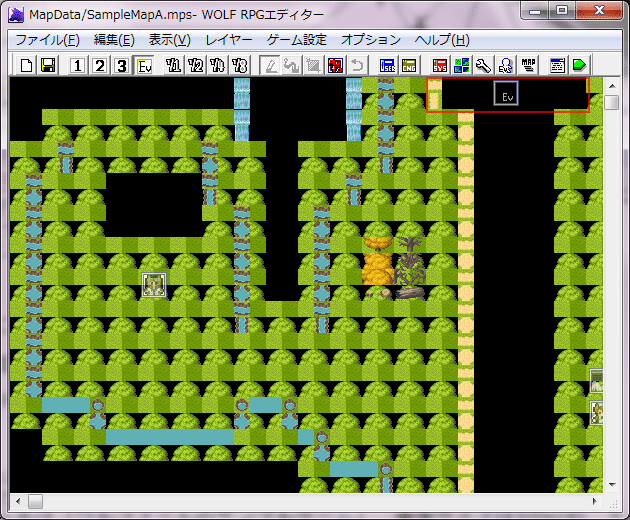
Task: Start test play with green arrow
Action: (579, 65)
